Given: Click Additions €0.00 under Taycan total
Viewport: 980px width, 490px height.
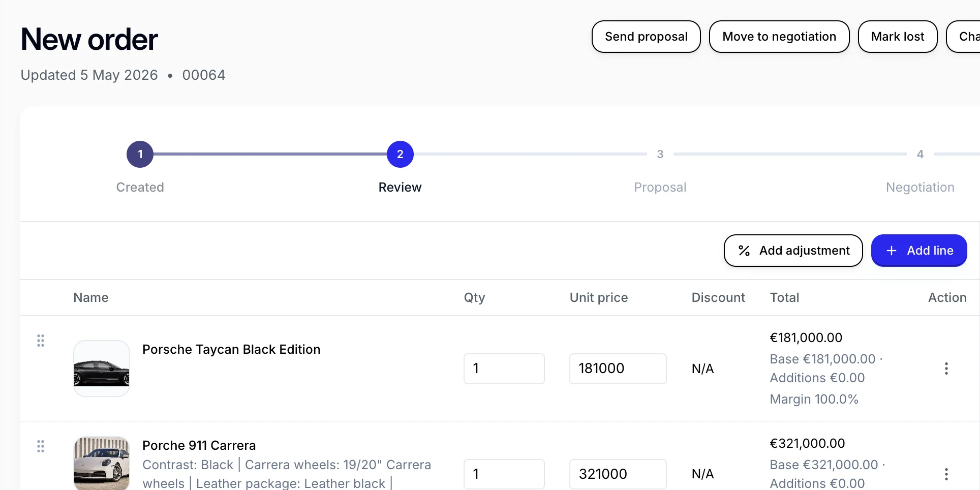Looking at the screenshot, I should pyautogui.click(x=817, y=378).
